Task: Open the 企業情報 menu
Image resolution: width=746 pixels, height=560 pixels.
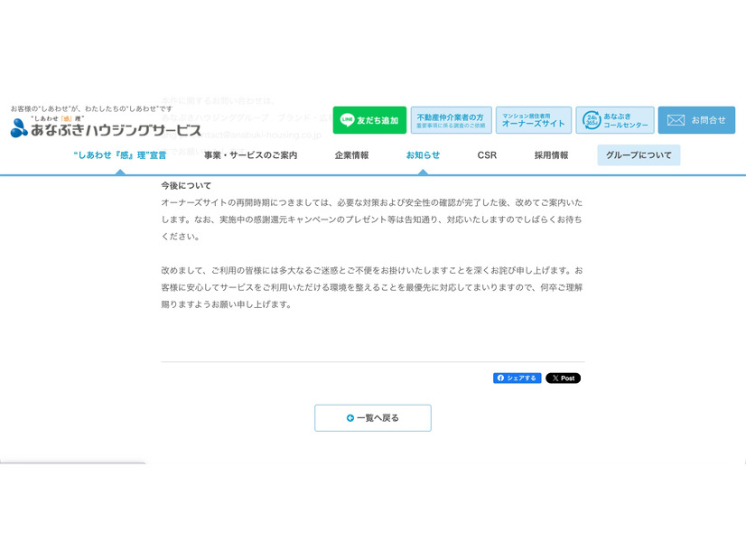Action: 351,155
